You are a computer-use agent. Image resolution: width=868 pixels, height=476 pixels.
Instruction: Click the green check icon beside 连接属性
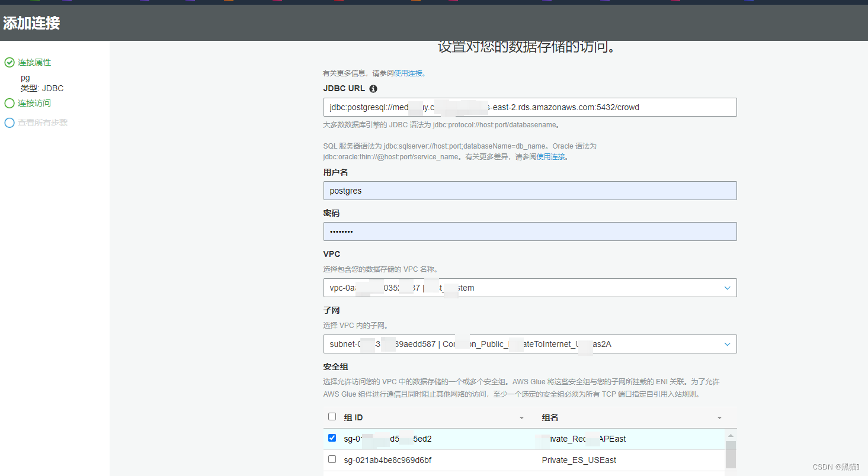[x=9, y=63]
